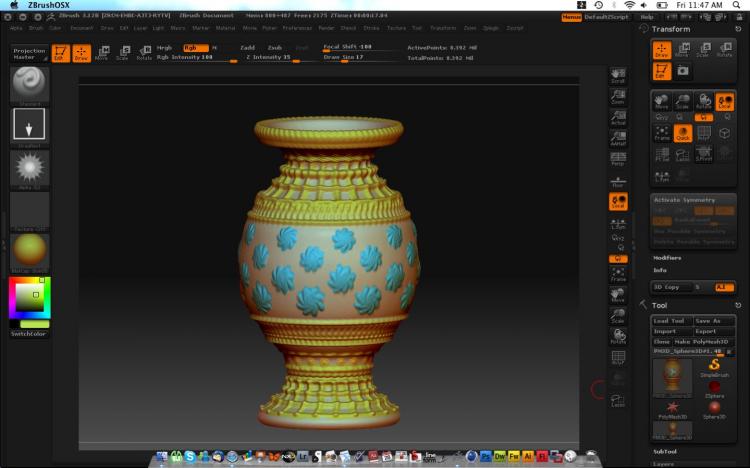Select the Edit mode icon in top toolbar
750x468 pixels.
click(61, 53)
